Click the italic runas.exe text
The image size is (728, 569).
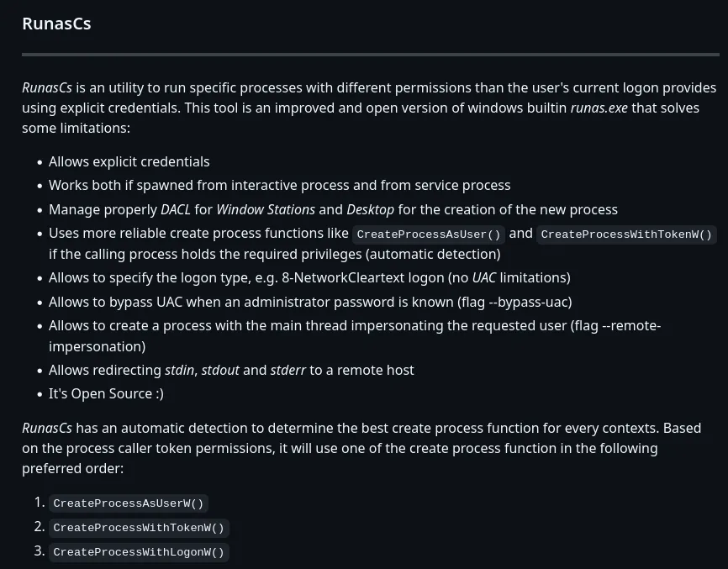pos(599,108)
